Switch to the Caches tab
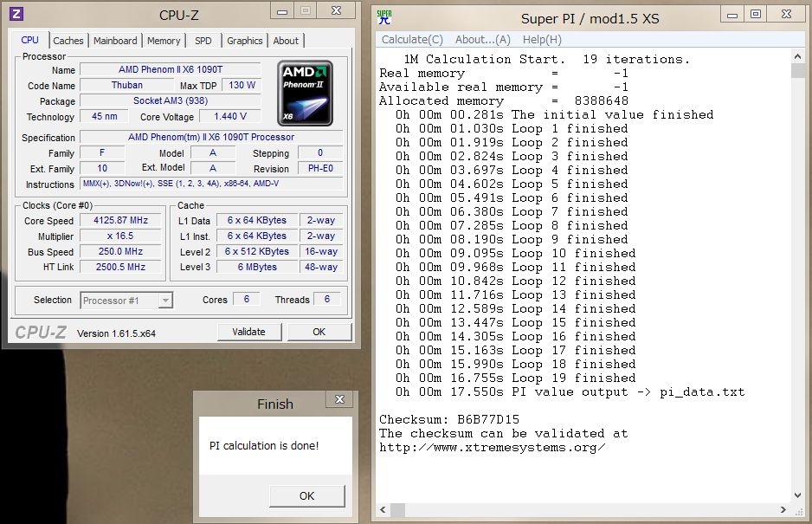 pos(68,41)
